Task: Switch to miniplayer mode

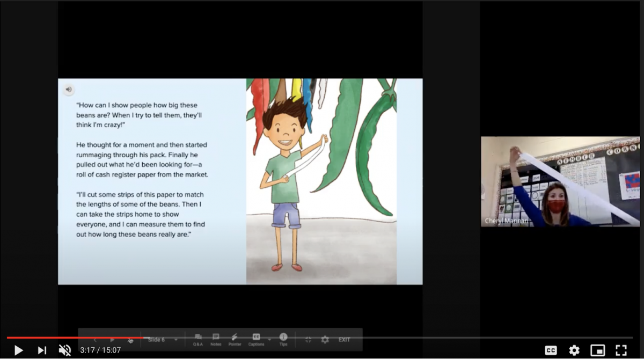Action: coord(597,350)
